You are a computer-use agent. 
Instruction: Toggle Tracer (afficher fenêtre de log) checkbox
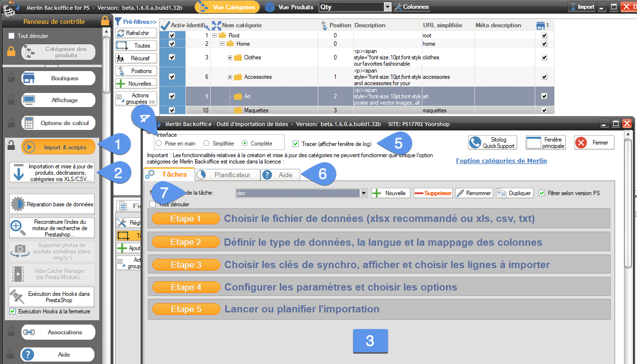[x=296, y=144]
